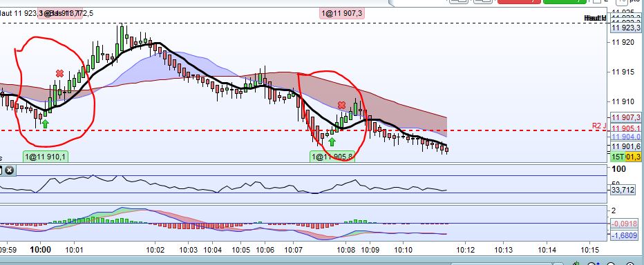Click the 10:15 time axis label
The height and width of the screenshot is (265, 644).
589,250
